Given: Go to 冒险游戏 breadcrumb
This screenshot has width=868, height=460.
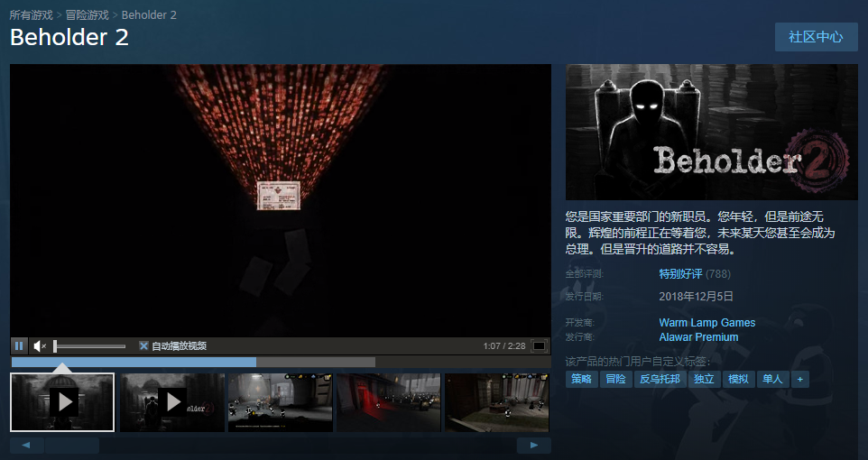Looking at the screenshot, I should pyautogui.click(x=88, y=15).
